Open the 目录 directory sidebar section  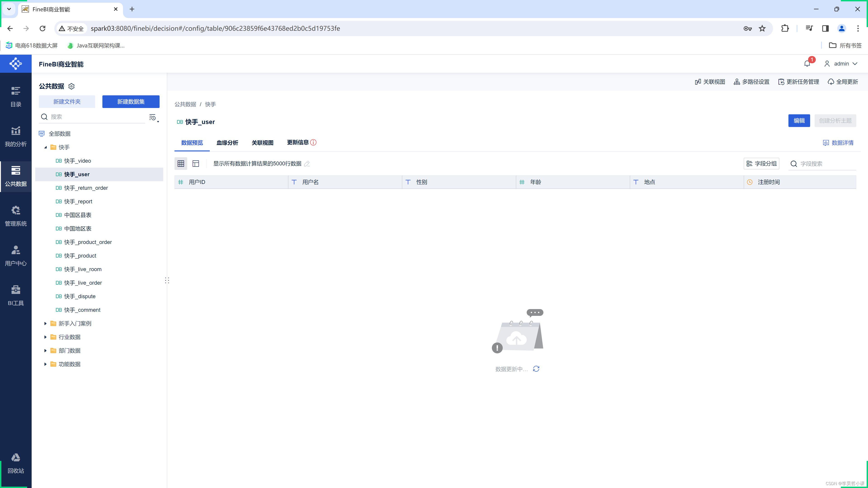[16, 97]
